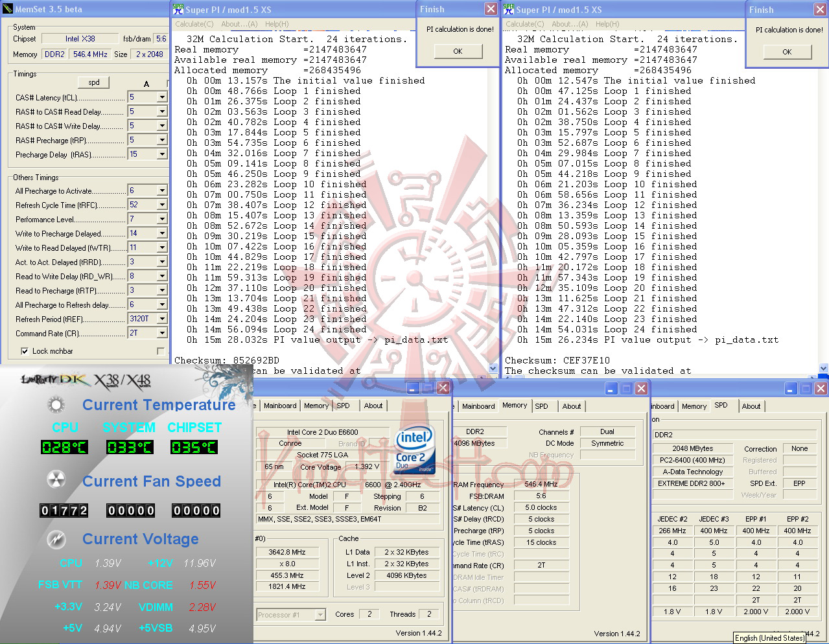The width and height of the screenshot is (829, 644).
Task: Open the Refresh Cycle Time (tRFC) dropdown
Action: coord(162,205)
